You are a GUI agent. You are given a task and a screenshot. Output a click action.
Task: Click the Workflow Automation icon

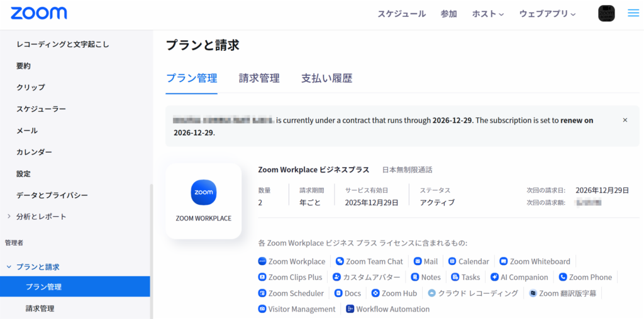click(x=350, y=309)
